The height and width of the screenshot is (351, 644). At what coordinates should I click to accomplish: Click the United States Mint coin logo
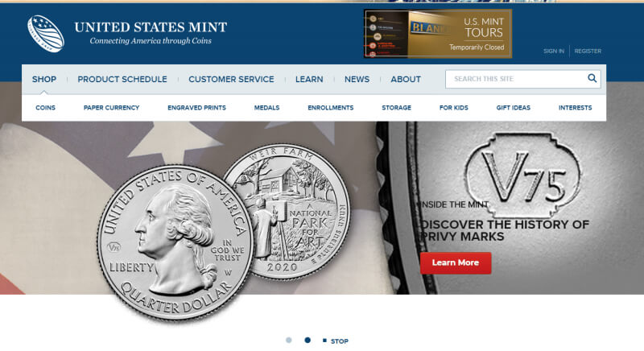(x=46, y=34)
